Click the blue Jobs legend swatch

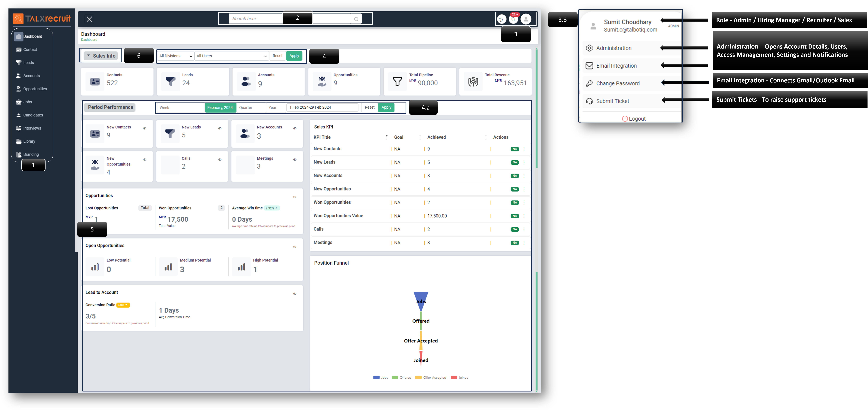pyautogui.click(x=376, y=377)
